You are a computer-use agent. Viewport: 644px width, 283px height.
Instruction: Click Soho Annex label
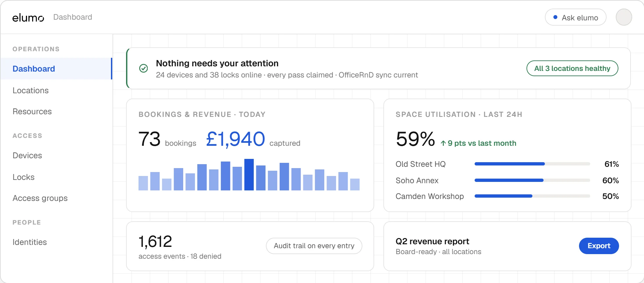tap(417, 180)
